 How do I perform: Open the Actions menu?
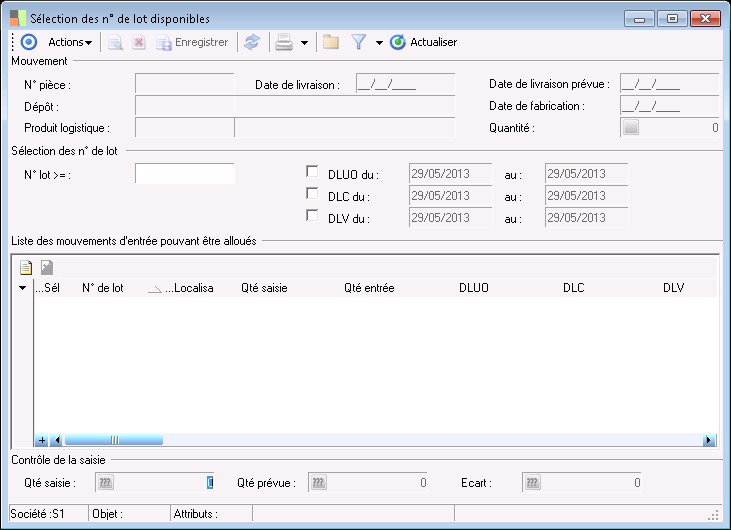coord(70,42)
